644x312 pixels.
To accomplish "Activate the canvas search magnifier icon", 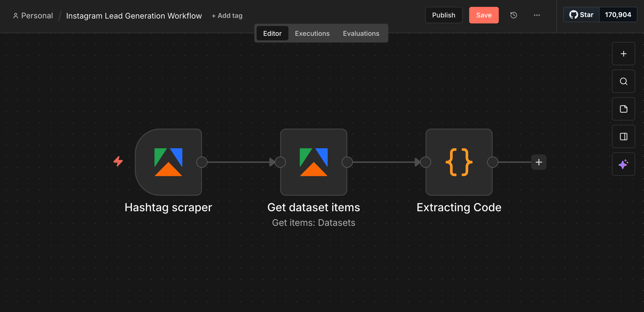I will click(623, 81).
